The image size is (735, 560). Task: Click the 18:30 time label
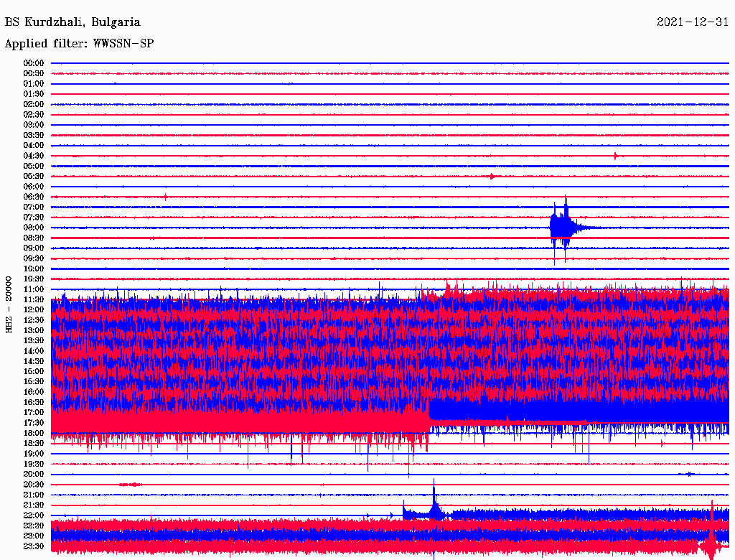tap(34, 443)
